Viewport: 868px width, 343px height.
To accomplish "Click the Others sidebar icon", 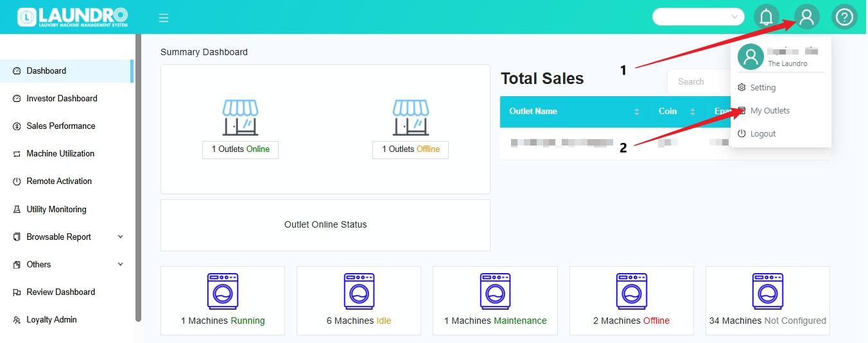I will coord(17,265).
